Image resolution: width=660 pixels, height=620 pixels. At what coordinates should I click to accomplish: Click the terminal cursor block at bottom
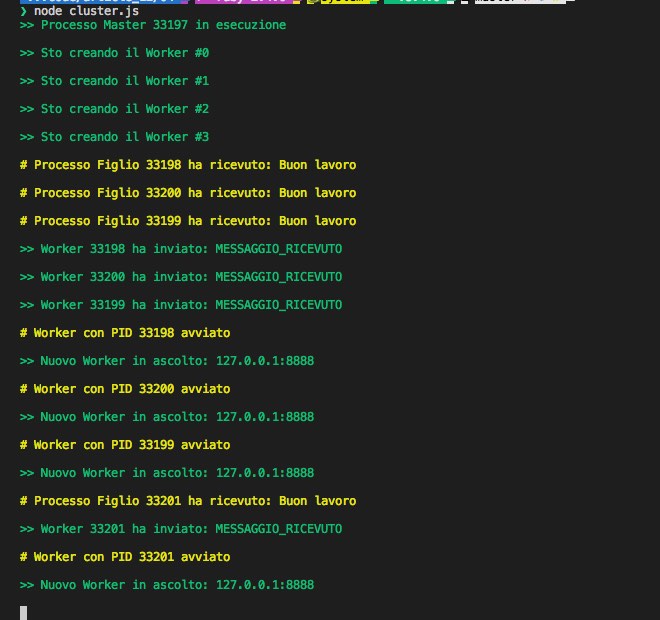click(x=23, y=612)
